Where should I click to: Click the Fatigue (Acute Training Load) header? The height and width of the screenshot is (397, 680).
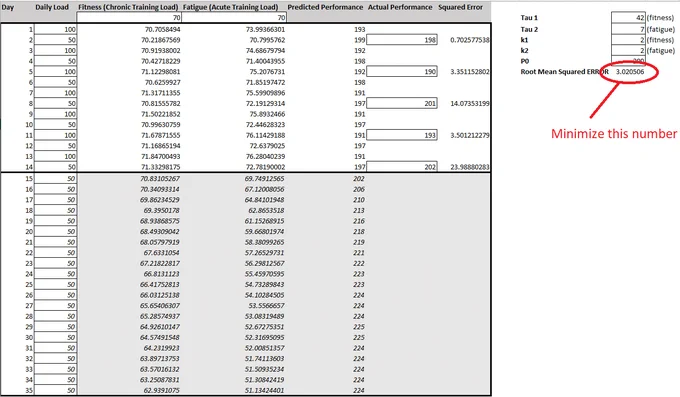pyautogui.click(x=230, y=7)
